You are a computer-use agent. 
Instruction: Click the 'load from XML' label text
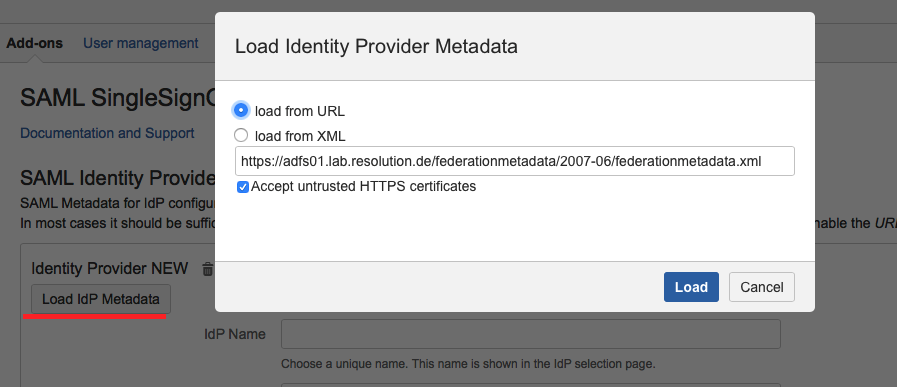pos(300,137)
